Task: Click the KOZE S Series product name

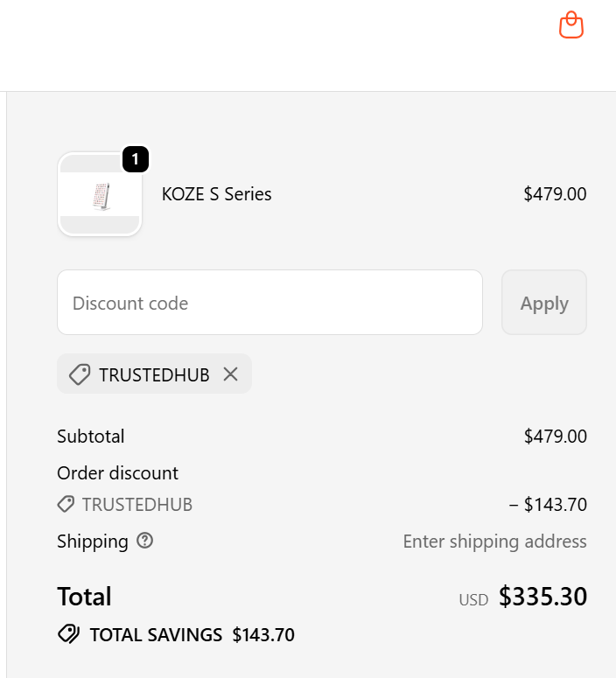Action: point(217,194)
